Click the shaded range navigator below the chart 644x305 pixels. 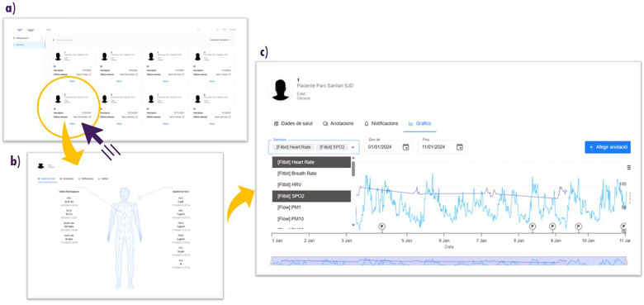449,261
